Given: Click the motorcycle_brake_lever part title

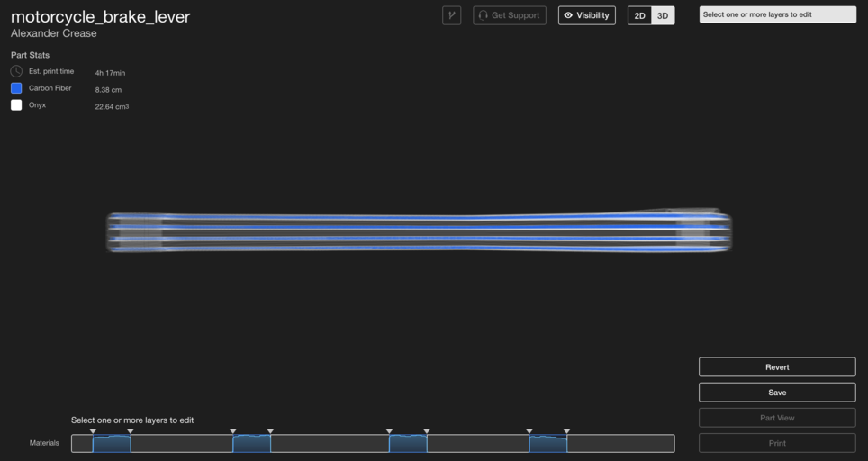Looking at the screenshot, I should point(100,16).
